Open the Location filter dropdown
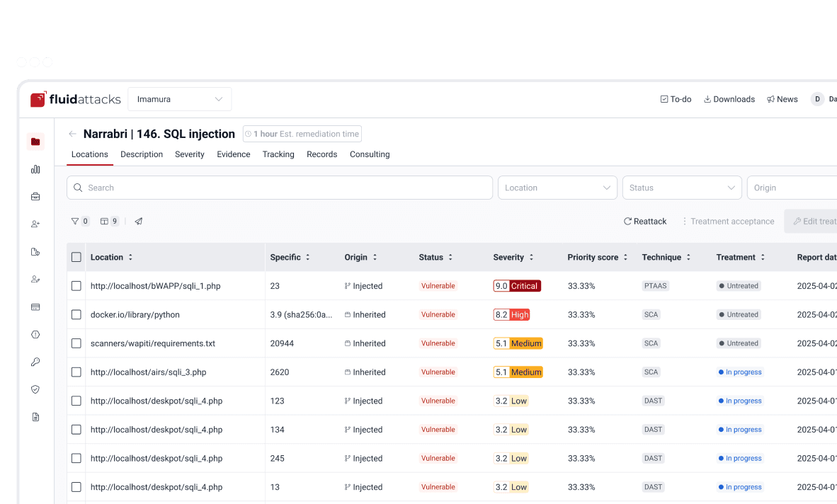This screenshot has height=504, width=837. point(557,188)
